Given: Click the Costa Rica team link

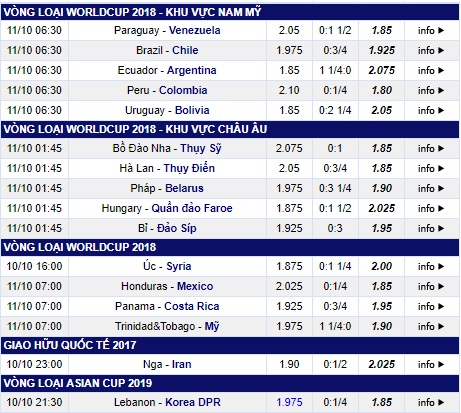Looking at the screenshot, I should pyautogui.click(x=192, y=306).
